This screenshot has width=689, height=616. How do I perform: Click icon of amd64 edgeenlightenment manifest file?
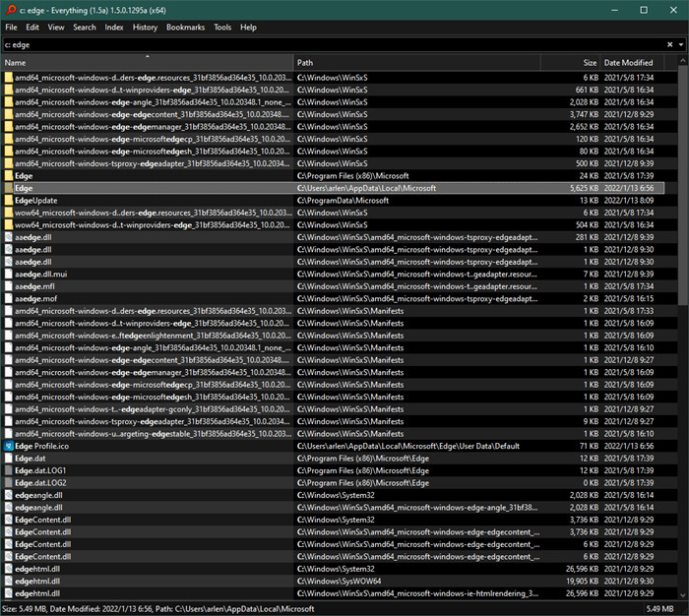point(9,336)
